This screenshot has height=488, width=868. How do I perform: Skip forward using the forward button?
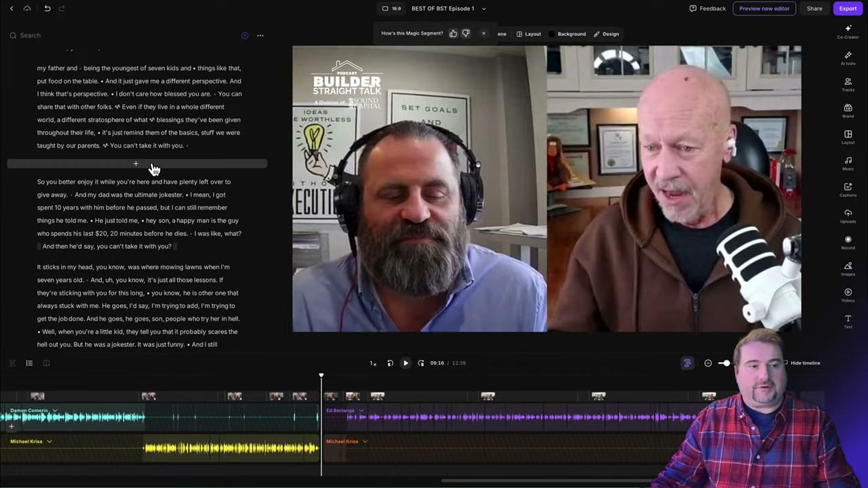421,363
